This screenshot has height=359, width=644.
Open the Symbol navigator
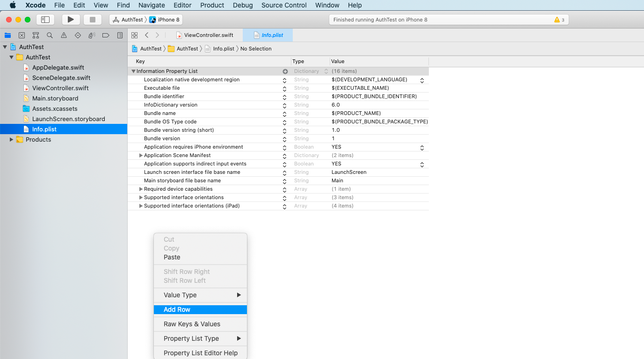click(36, 35)
